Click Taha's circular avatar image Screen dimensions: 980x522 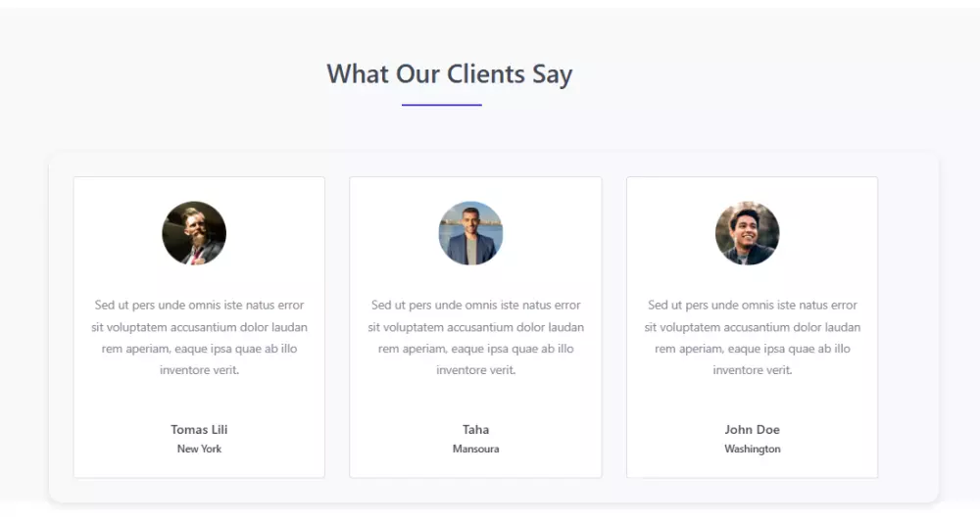tap(470, 233)
